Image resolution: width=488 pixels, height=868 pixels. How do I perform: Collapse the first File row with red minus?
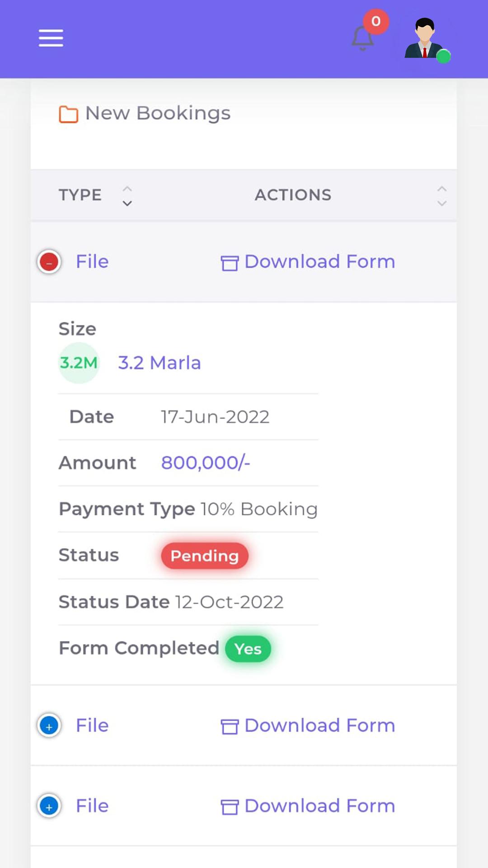49,262
